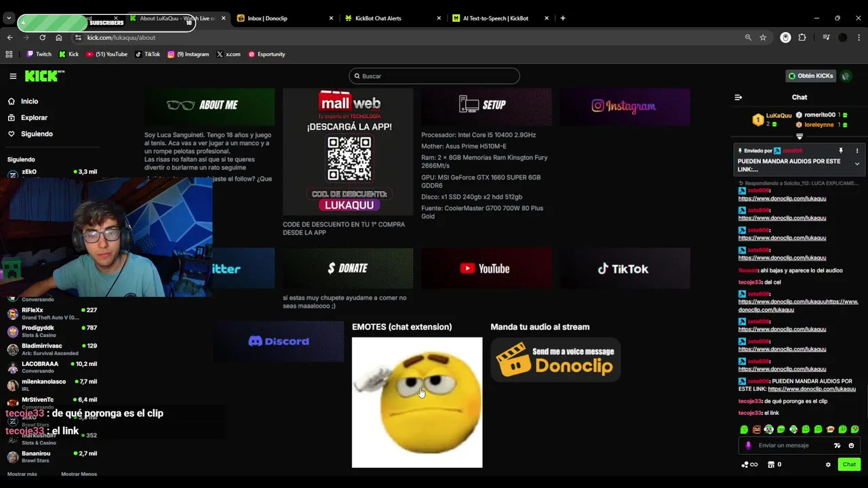Click the mall web app QR banner
Image resolution: width=868 pixels, height=488 pixels.
click(x=348, y=152)
